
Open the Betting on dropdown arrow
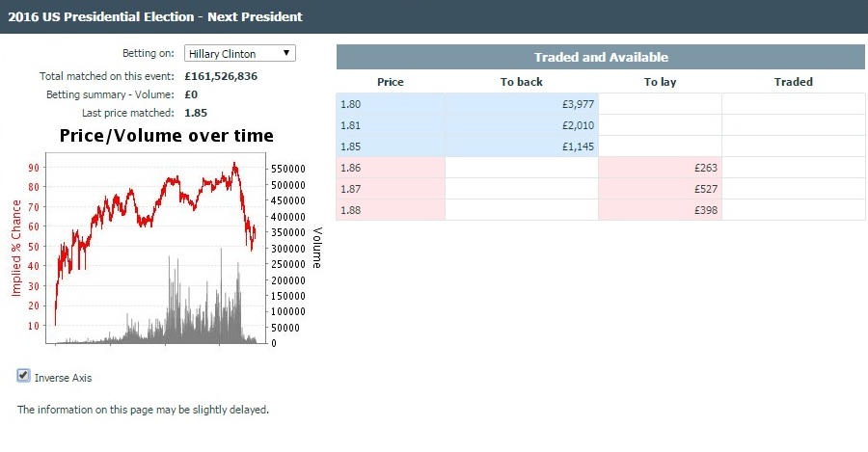[x=286, y=53]
